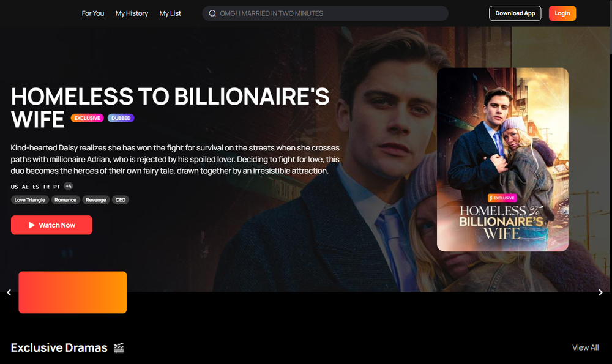Click the Homeless to Billionaire's Wife poster

click(502, 160)
